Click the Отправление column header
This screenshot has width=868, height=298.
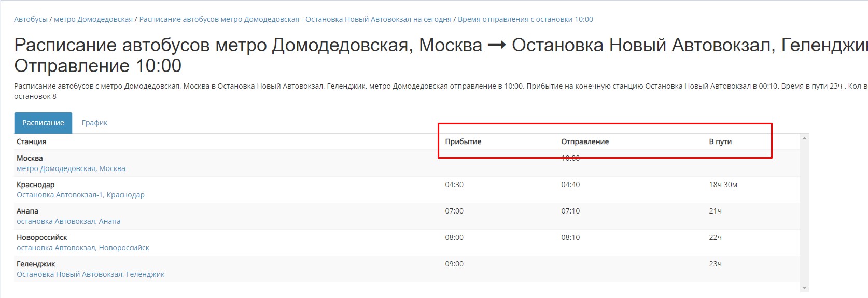tap(585, 141)
